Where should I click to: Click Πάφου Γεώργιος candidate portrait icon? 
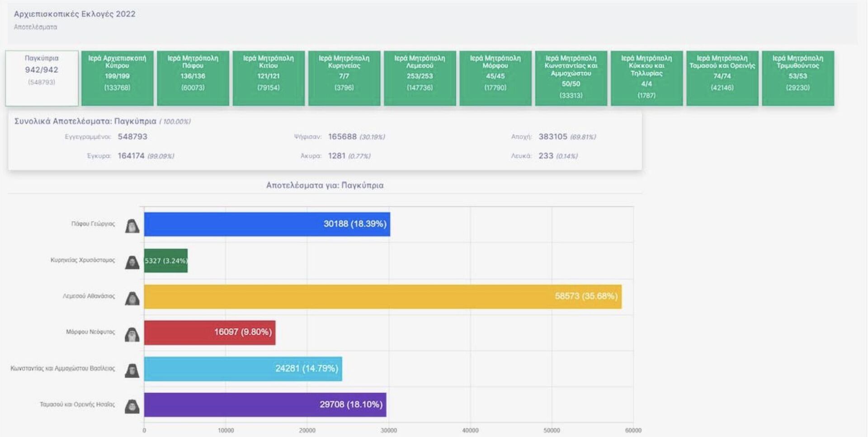pyautogui.click(x=132, y=226)
